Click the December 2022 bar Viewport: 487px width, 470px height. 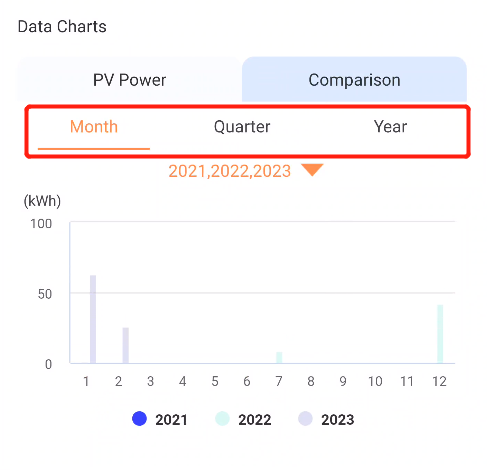click(x=440, y=334)
